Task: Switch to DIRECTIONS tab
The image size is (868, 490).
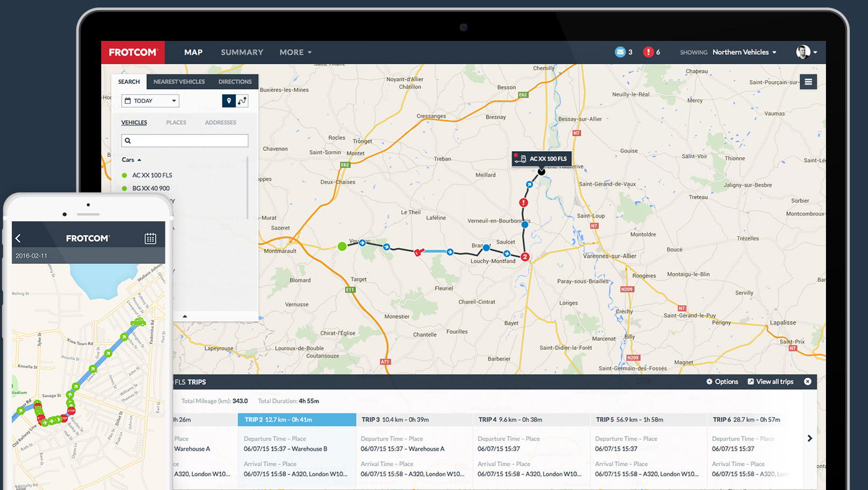Action: tap(235, 82)
